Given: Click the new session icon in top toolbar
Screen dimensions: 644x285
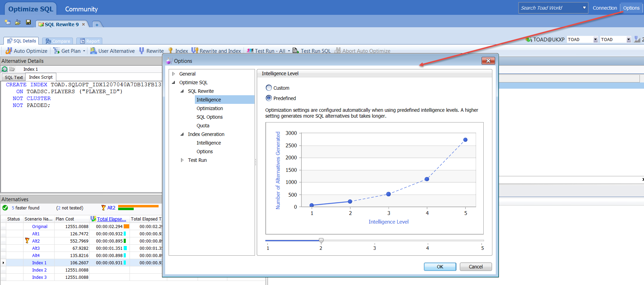Looking at the screenshot, I should (x=8, y=22).
